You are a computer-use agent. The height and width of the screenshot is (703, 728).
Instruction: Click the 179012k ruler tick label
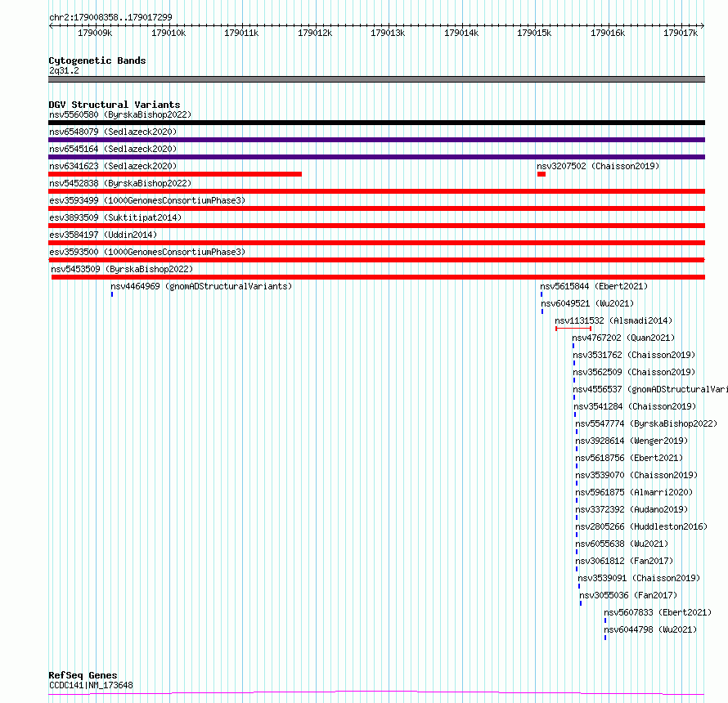315,33
